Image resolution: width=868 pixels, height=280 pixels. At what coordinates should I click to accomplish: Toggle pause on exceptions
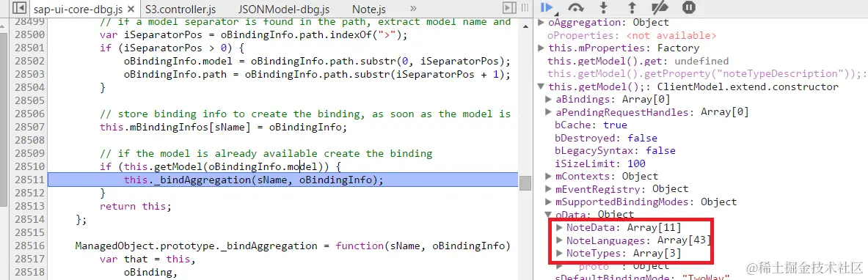pyautogui.click(x=689, y=8)
